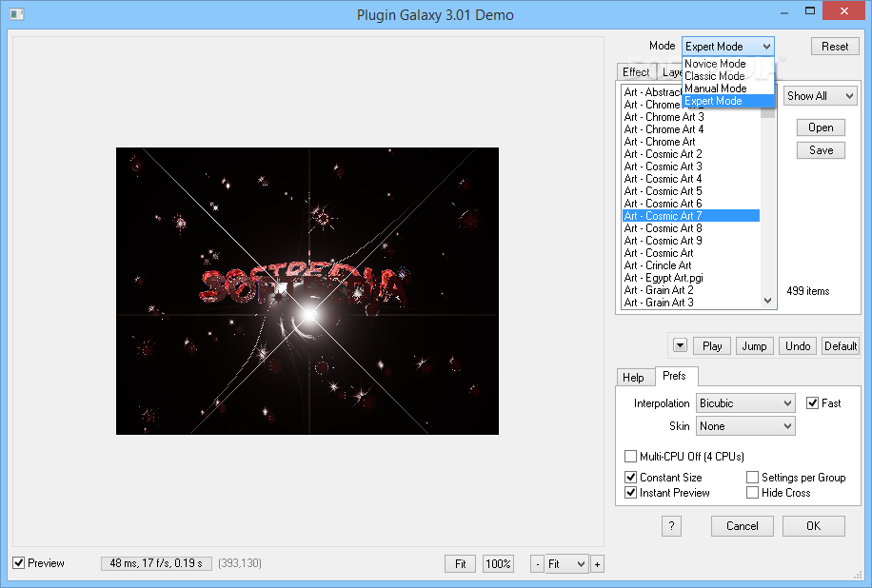Click OK to apply the effect
Screen dimensions: 872x588
813,526
